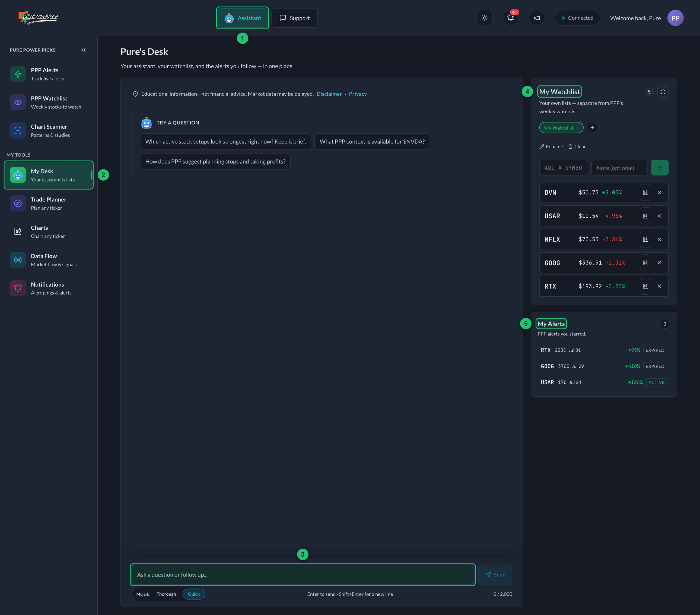
Task: Open the Assistant tab
Action: click(242, 18)
